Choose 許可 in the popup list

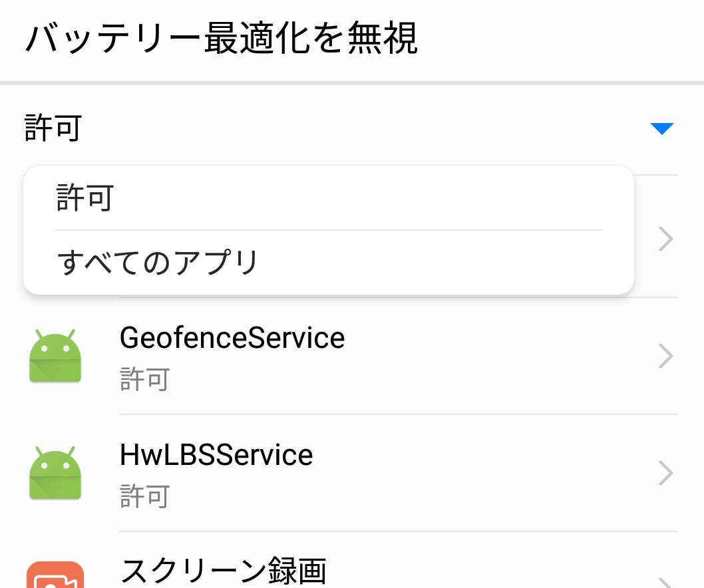[x=85, y=198]
